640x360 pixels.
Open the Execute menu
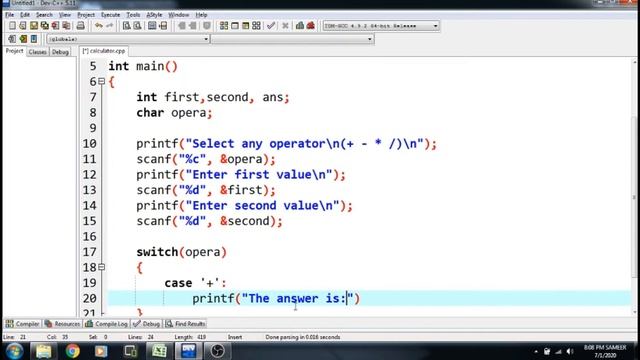[x=110, y=15]
